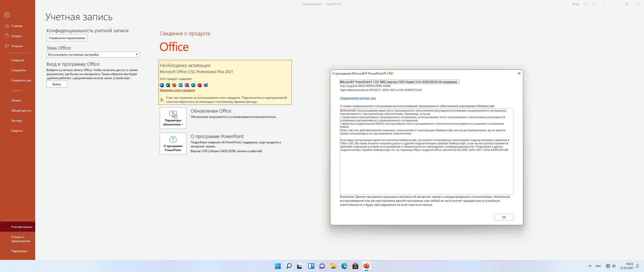644x272 pixels.
Task: Open Microsoft Store from the taskbar
Action: 355,266
